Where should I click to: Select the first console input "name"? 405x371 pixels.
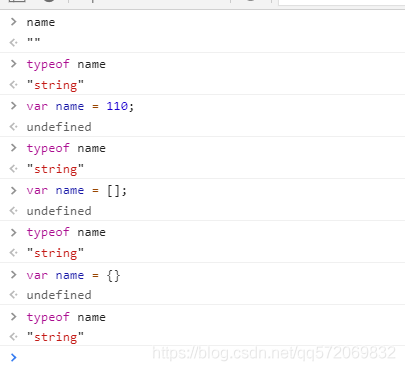(x=41, y=22)
